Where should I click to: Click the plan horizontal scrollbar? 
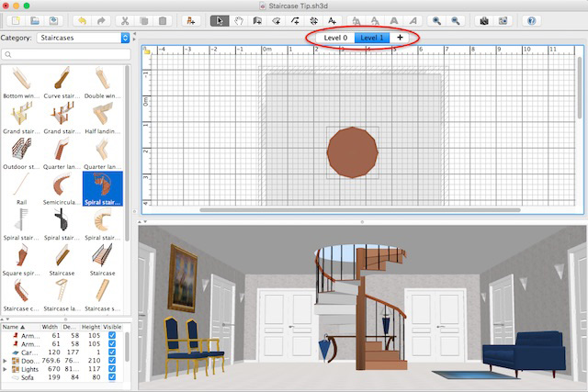285,210
